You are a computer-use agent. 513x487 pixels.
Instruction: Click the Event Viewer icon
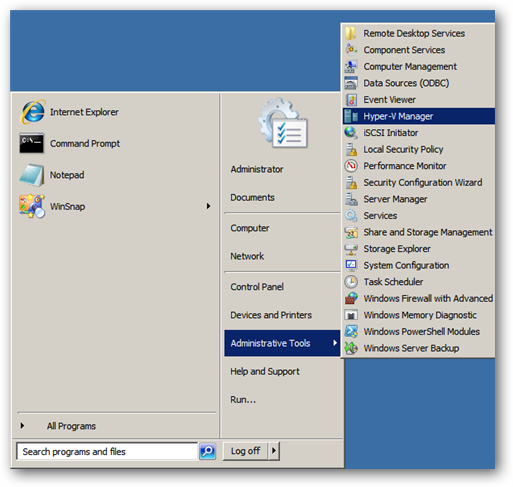[x=351, y=100]
